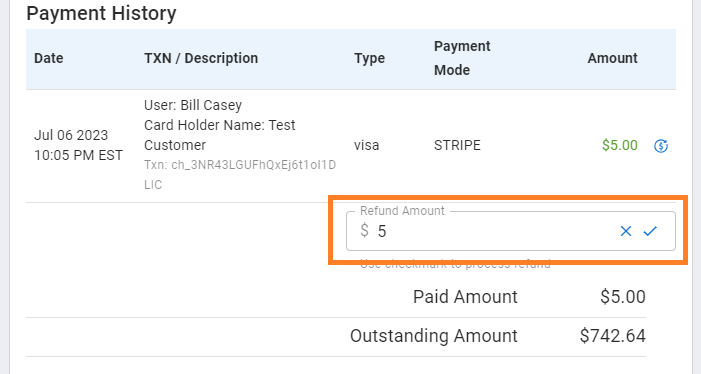Click the dollar sign prefix in the refund field

[364, 231]
